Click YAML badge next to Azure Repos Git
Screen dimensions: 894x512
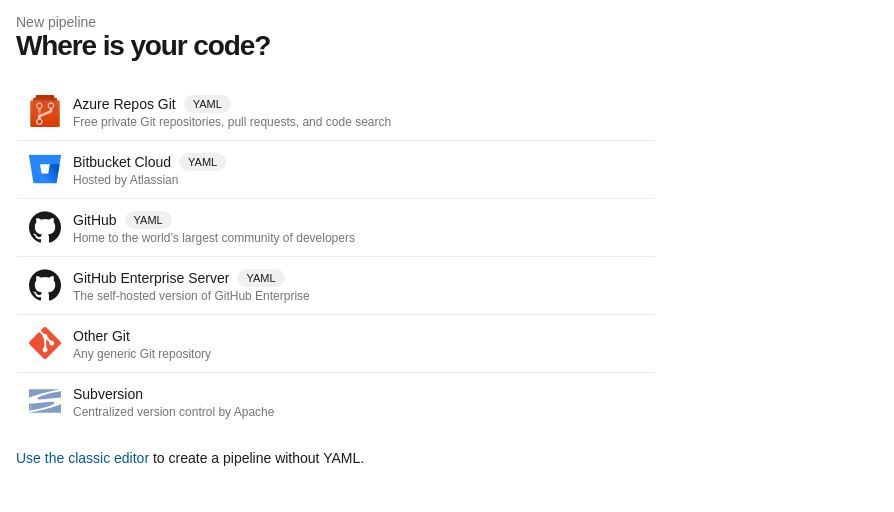(x=207, y=104)
